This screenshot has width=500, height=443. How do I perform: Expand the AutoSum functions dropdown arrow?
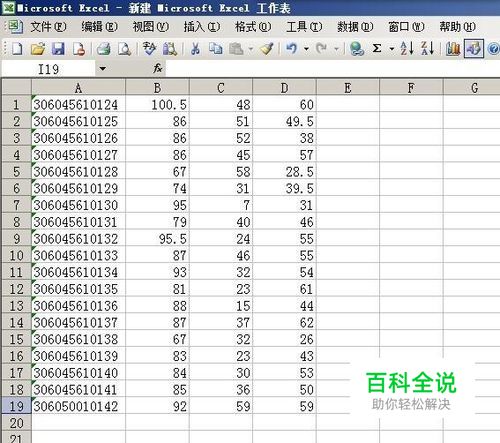click(x=392, y=49)
